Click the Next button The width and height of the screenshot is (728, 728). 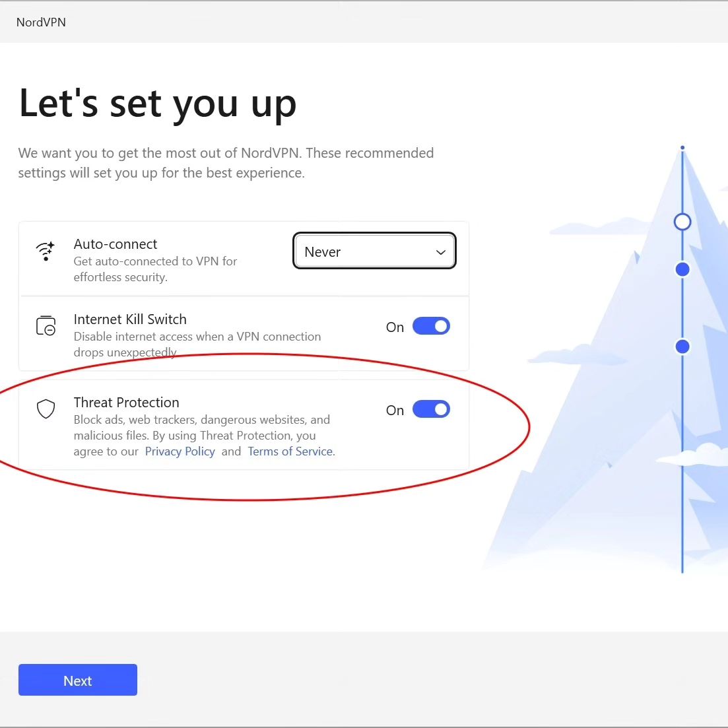(77, 680)
